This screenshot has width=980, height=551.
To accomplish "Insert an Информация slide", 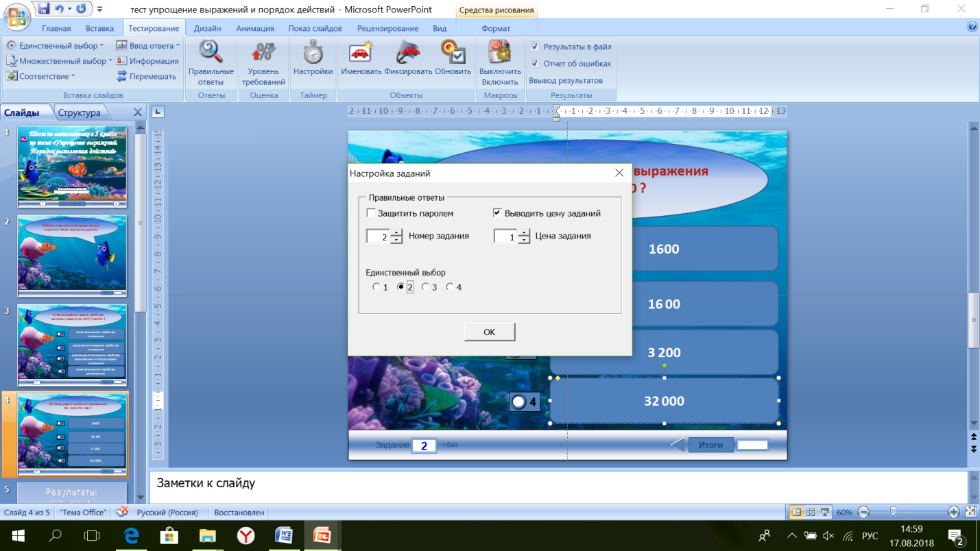I will pyautogui.click(x=147, y=61).
